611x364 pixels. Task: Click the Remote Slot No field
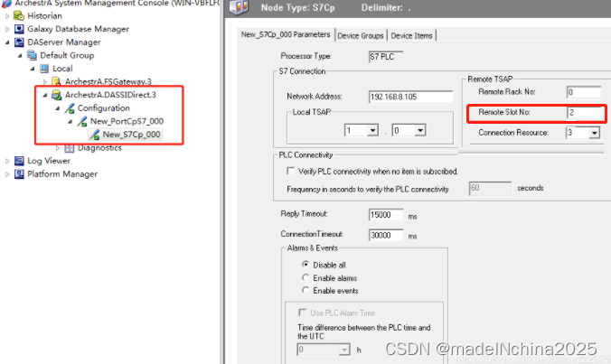pos(584,113)
